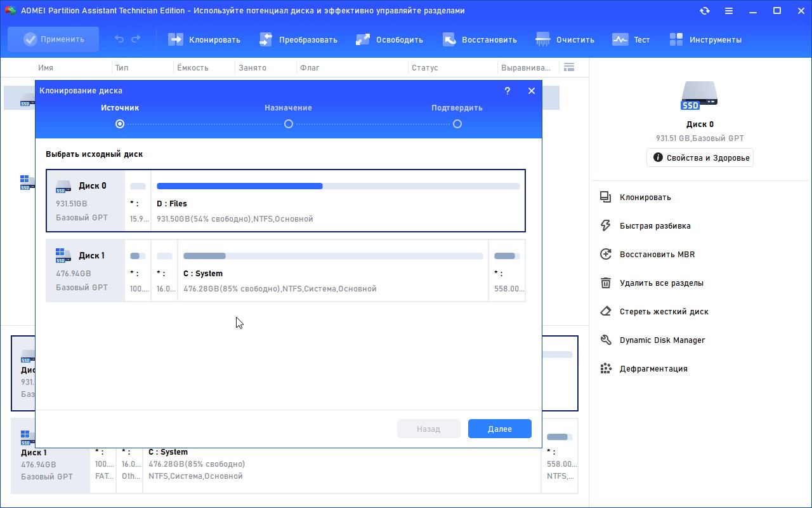Click the 558.00 partition in dialog Диск 1
This screenshot has width=812, height=508.
(x=507, y=271)
